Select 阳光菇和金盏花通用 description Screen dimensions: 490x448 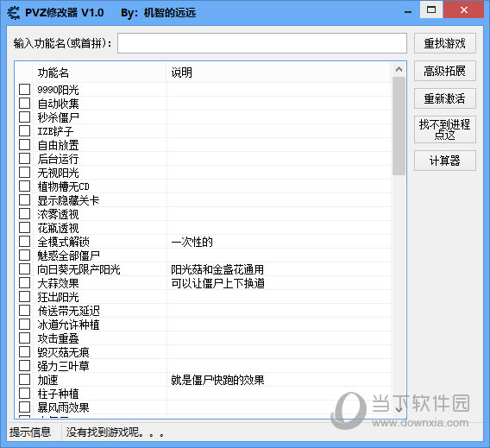point(217,269)
